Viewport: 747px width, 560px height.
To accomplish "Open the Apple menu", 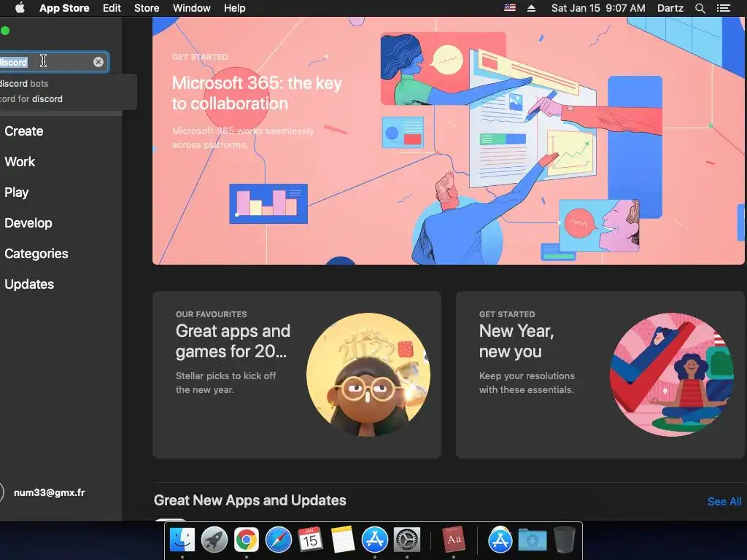I will click(20, 8).
